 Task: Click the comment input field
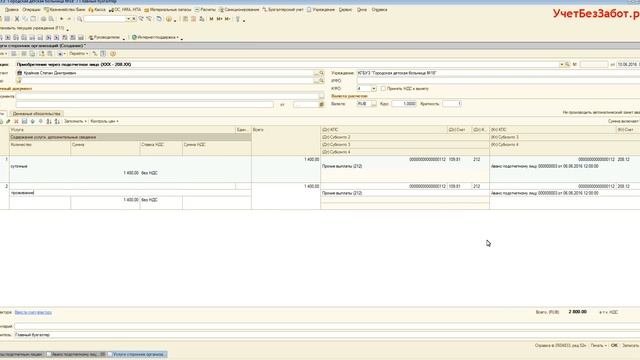point(327,326)
